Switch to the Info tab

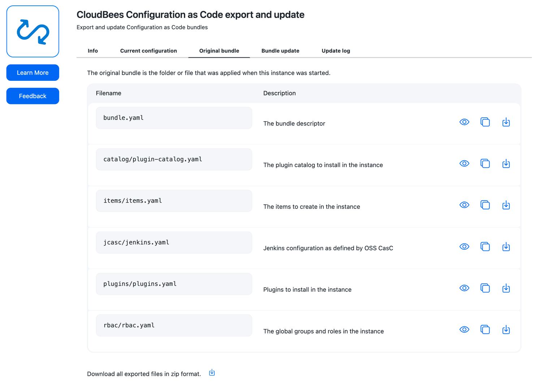coord(93,51)
